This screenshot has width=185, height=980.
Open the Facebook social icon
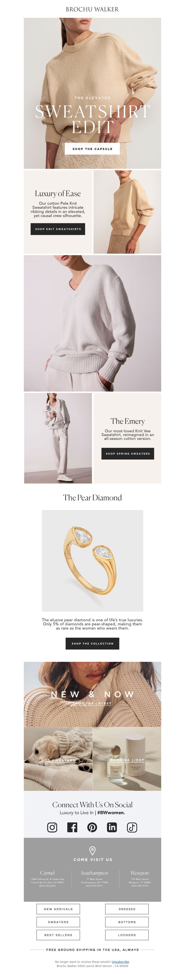click(72, 827)
